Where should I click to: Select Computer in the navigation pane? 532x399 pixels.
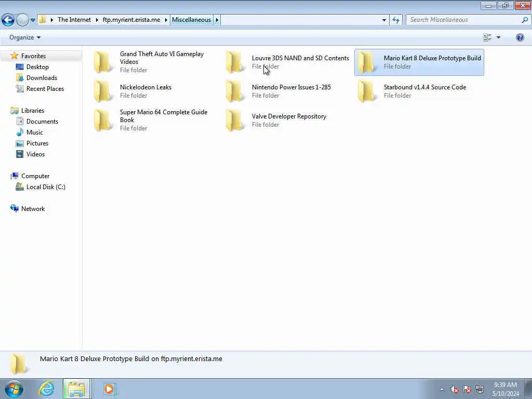[35, 176]
